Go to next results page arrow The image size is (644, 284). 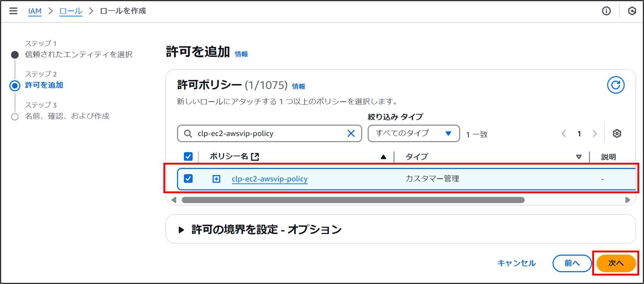(x=594, y=134)
